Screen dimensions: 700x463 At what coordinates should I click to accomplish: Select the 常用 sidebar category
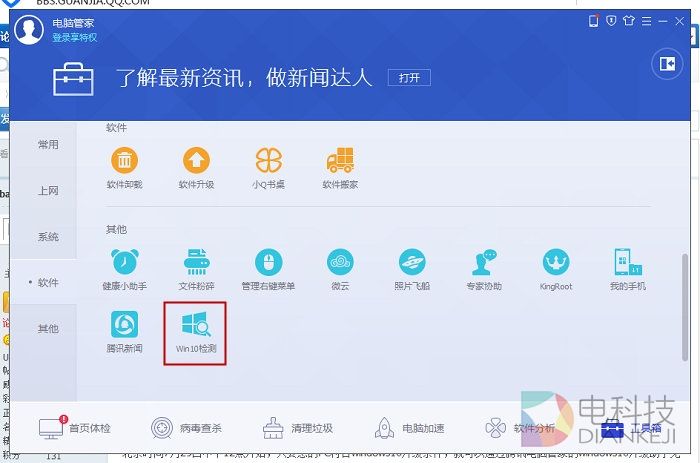click(43, 144)
